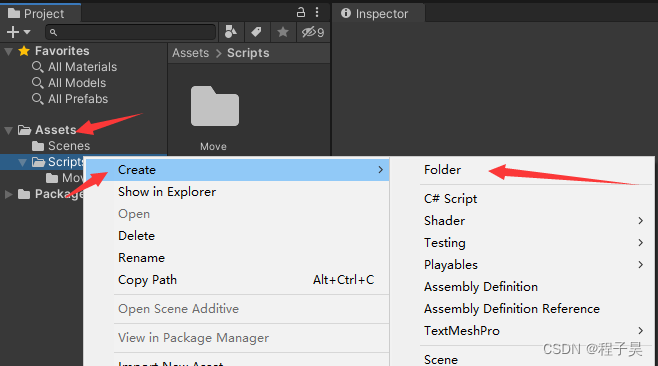Viewport: 658px width, 366px height.
Task: Expand the Packages folder arrow
Action: point(8,194)
